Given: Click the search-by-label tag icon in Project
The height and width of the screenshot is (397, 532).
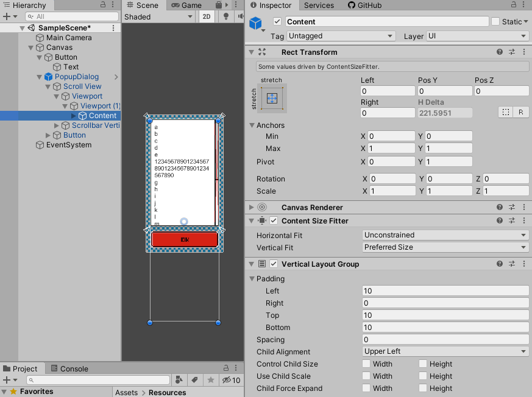Looking at the screenshot, I should point(194,380).
